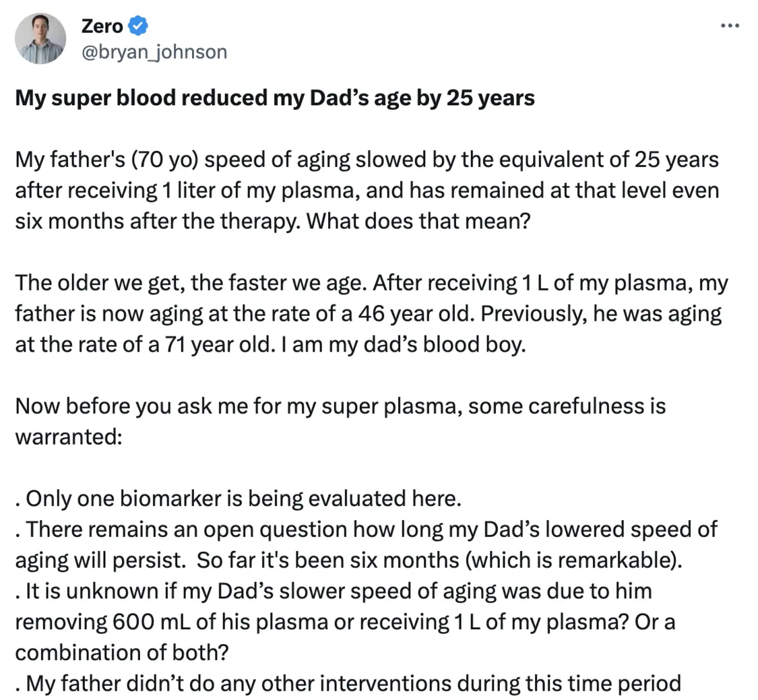Viewport: 758px width, 700px height.
Task: Click the paragraph starting "My father's (70 yo)"
Action: (367, 190)
